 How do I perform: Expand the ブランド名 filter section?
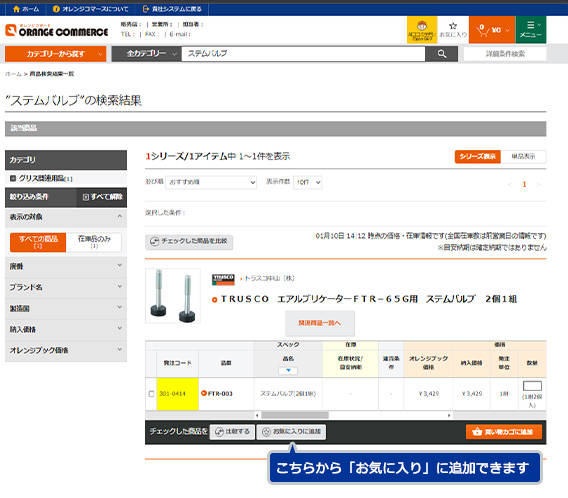[x=66, y=287]
